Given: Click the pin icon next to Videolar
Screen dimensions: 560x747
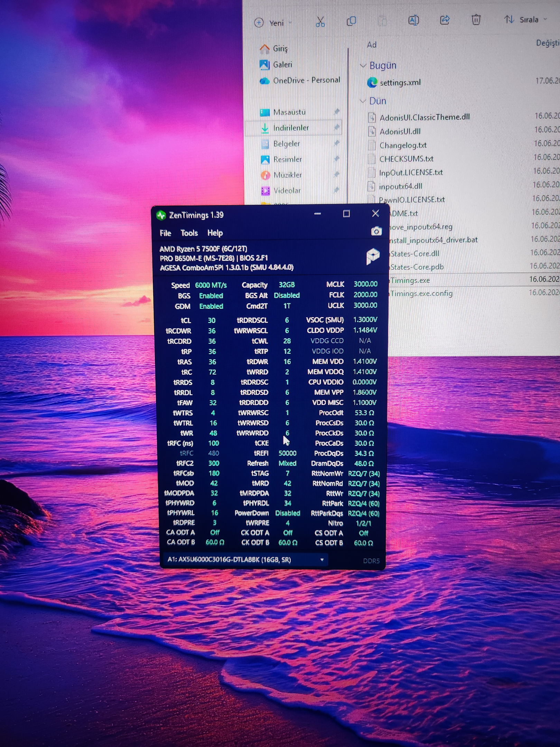Looking at the screenshot, I should tap(337, 190).
